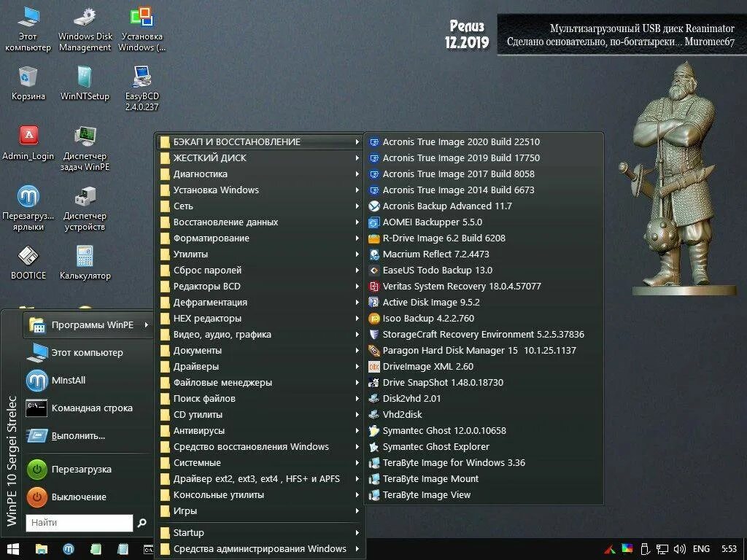The height and width of the screenshot is (560, 747).
Task: Open the WinNTSetup desktop shortcut
Action: 85,83
